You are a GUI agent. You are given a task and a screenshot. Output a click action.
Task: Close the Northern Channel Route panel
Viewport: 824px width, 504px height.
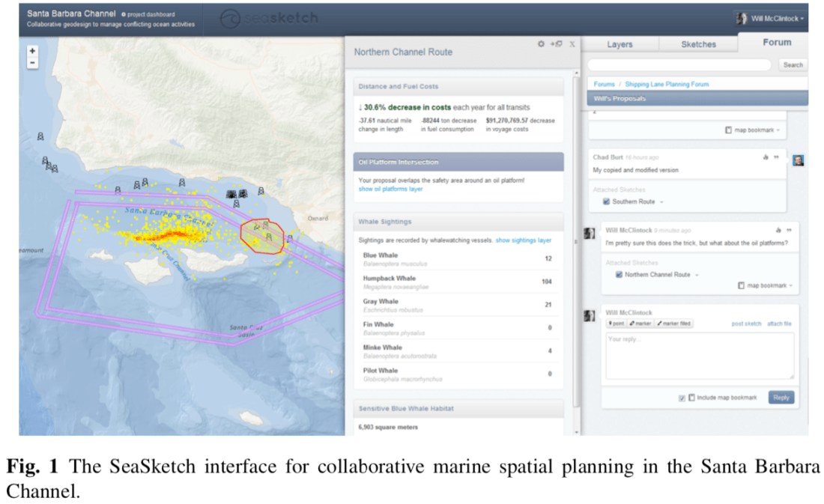(572, 44)
